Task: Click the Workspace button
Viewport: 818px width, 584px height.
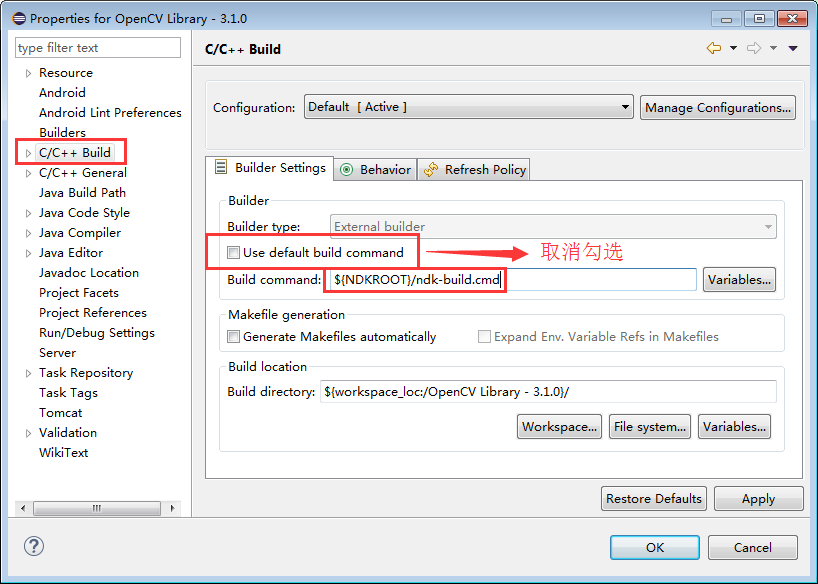Action: (x=559, y=427)
